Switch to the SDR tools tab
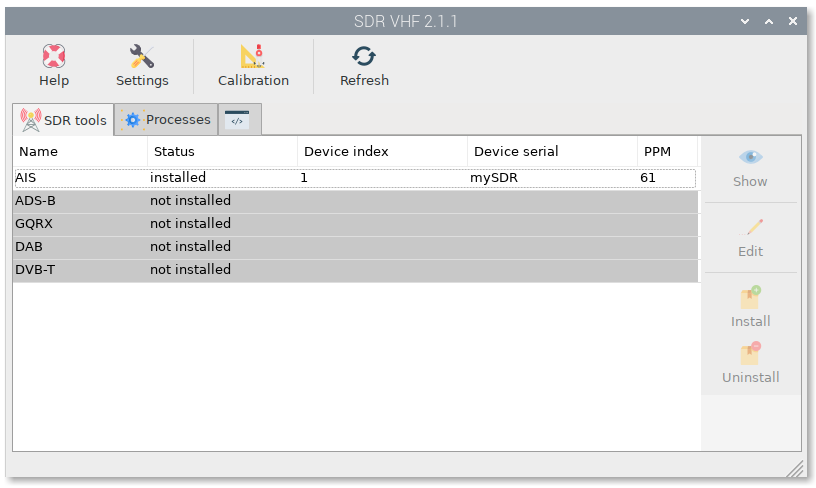Screen dimensions: 816x488 pyautogui.click(x=63, y=120)
